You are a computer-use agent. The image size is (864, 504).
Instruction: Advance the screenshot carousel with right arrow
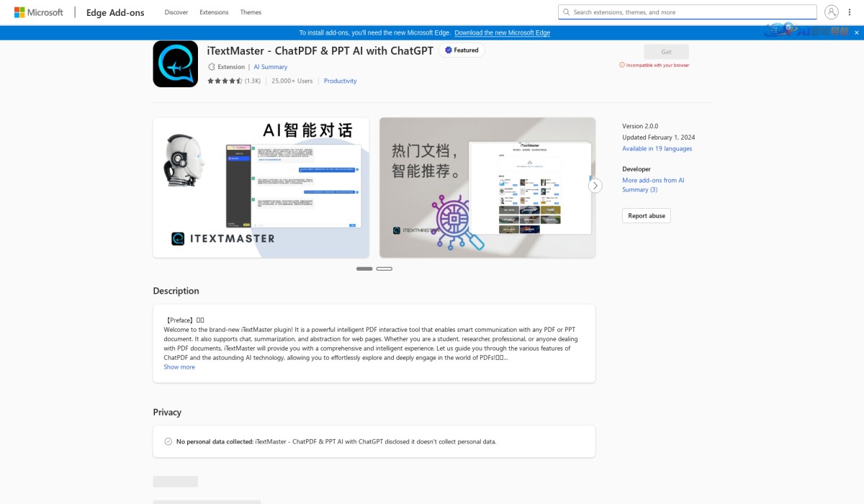595,185
